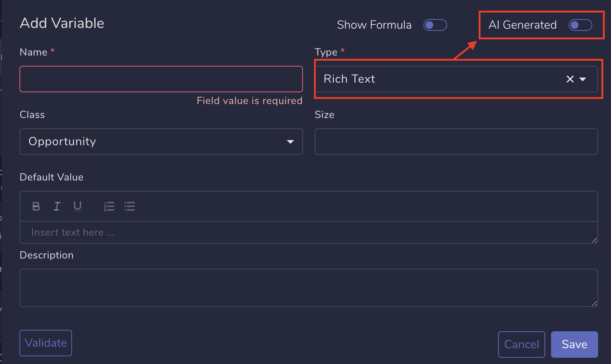This screenshot has width=611, height=364.
Task: Click the Validate button
Action: click(x=45, y=343)
